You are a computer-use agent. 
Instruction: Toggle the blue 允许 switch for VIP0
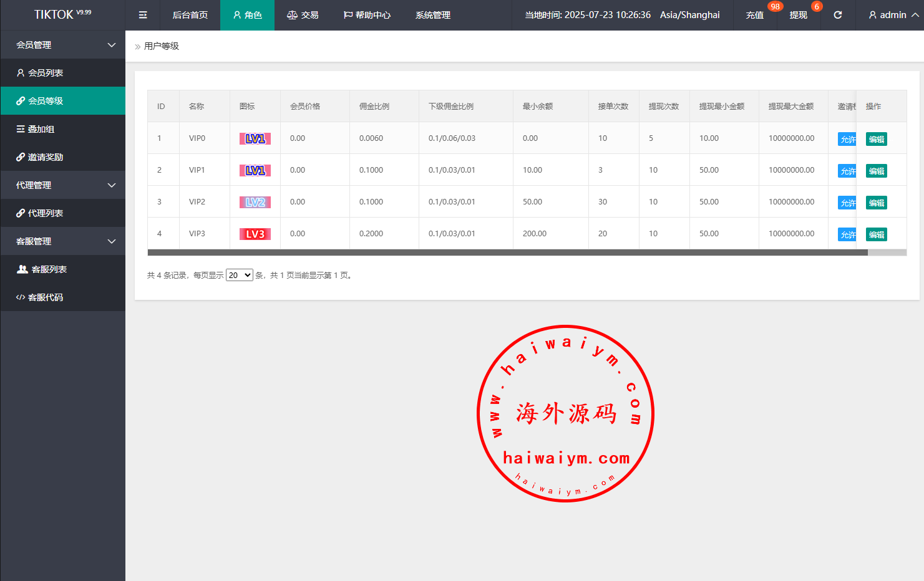coord(847,139)
